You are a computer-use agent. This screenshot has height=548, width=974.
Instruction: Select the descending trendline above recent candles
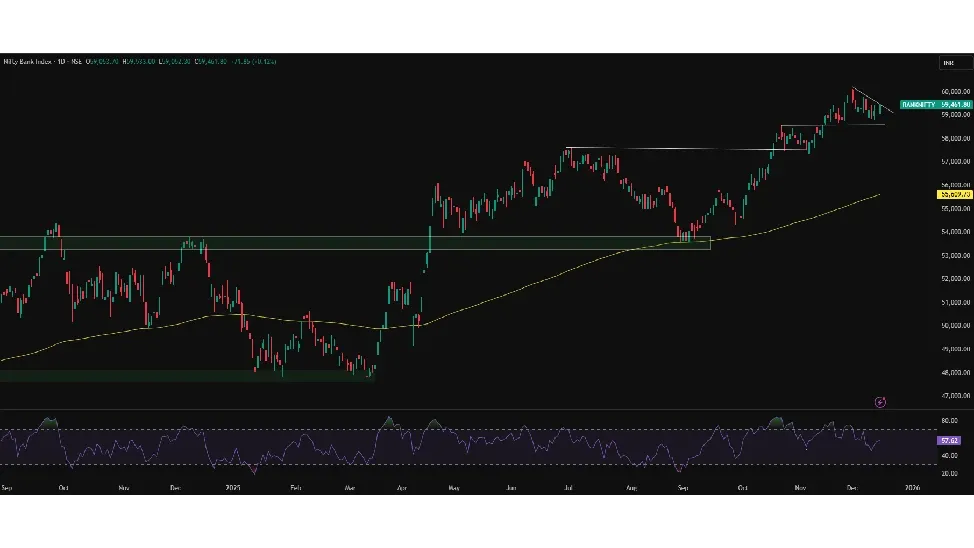(871, 100)
